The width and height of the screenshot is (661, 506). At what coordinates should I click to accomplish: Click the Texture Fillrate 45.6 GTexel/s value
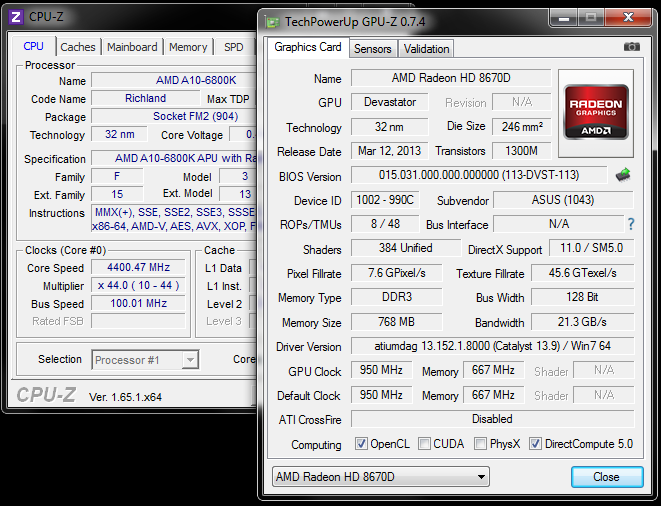point(583,273)
